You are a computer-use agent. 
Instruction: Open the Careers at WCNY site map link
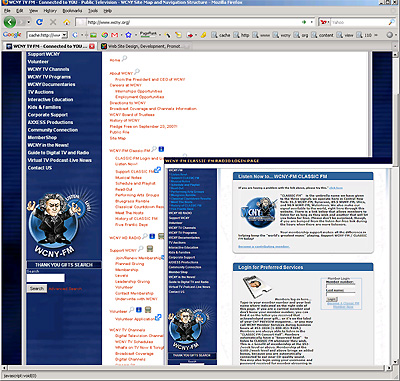click(x=125, y=85)
